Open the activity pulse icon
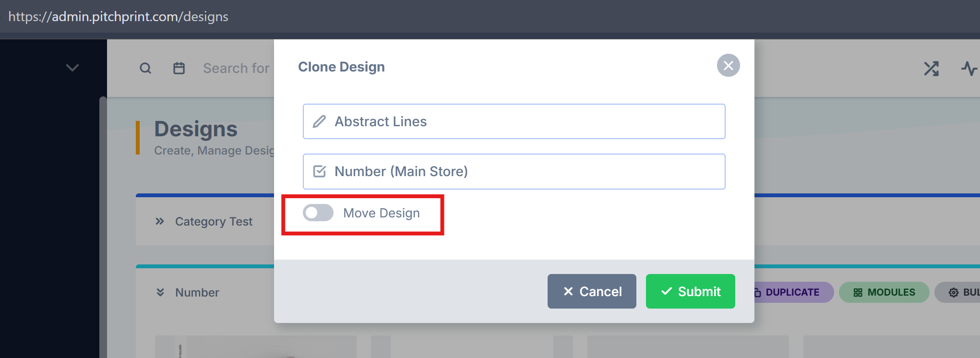This screenshot has width=980, height=358. tap(969, 69)
